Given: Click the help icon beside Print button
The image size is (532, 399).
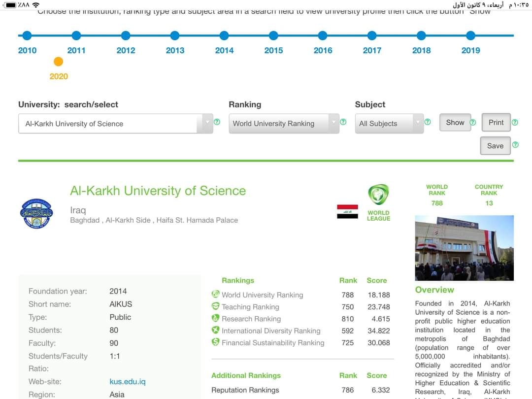Looking at the screenshot, I should point(515,123).
